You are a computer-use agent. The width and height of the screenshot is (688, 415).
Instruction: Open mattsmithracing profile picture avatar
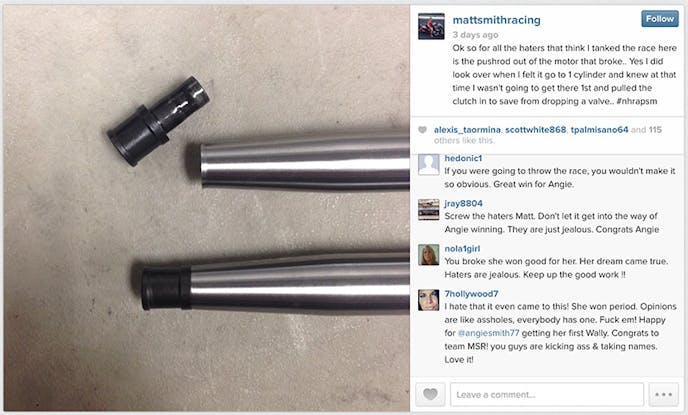tap(431, 26)
